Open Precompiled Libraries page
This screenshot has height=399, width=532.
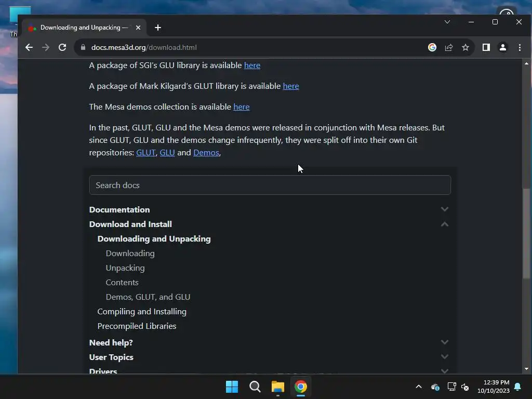coord(137,326)
